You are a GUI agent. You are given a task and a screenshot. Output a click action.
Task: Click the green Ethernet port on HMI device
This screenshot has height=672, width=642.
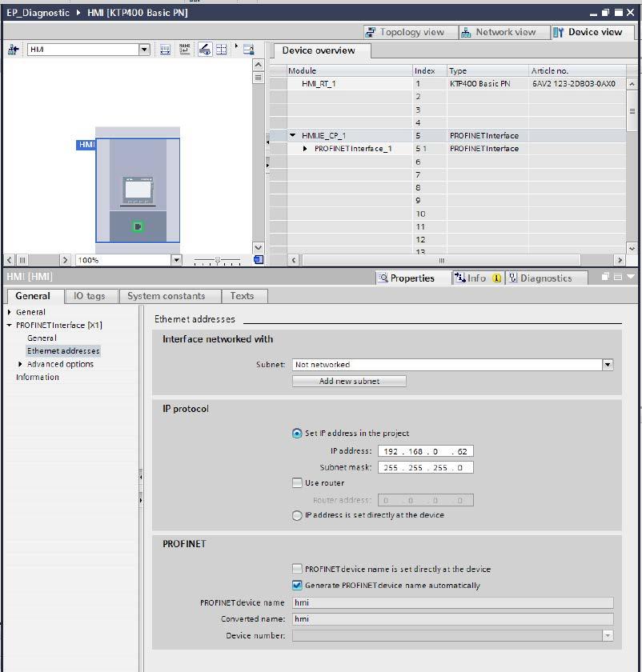pos(138,226)
